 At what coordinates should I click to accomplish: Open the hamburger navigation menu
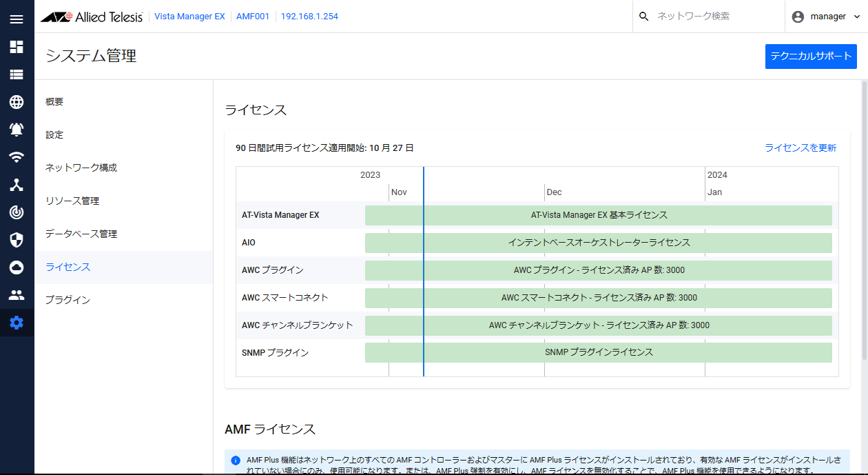pos(17,19)
